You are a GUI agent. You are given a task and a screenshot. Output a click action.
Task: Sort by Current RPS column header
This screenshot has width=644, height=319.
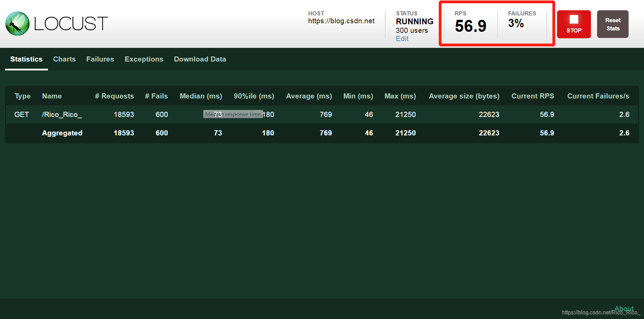point(533,96)
